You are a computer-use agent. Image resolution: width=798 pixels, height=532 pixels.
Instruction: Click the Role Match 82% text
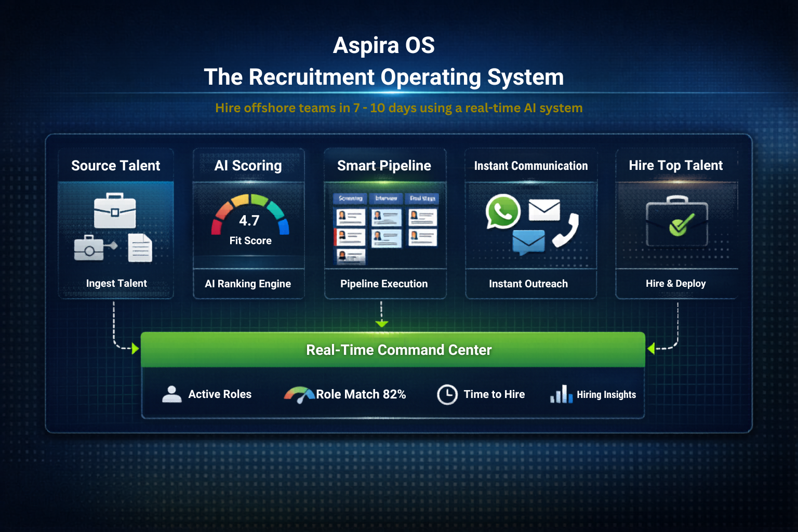[361, 394]
